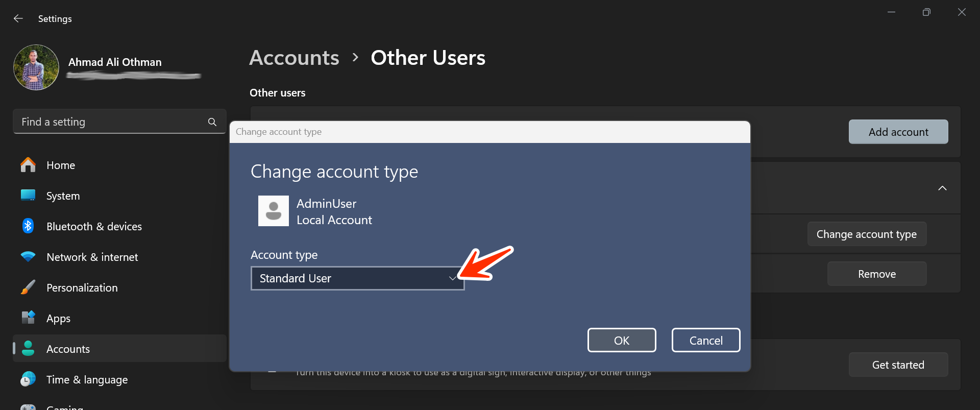Open the Account type dropdown
980x410 pixels.
(357, 278)
